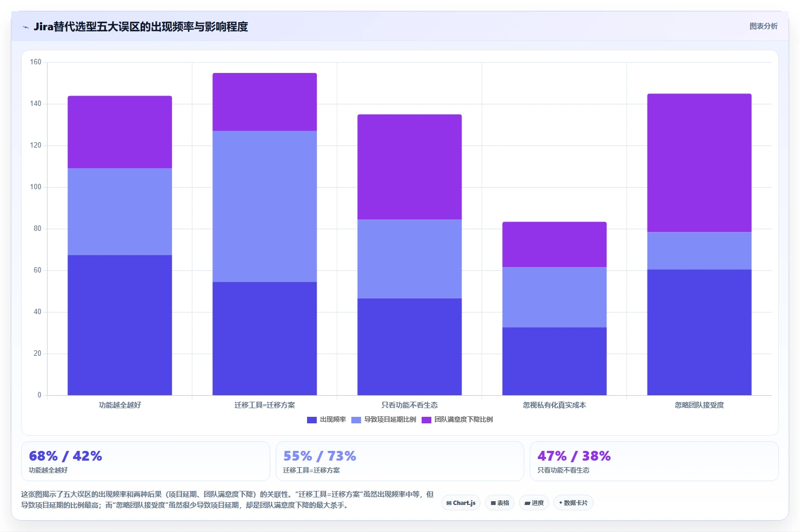Image resolution: width=800 pixels, height=532 pixels.
Task: Toggle the 导致项目延期比例 legend swatch
Action: point(356,420)
